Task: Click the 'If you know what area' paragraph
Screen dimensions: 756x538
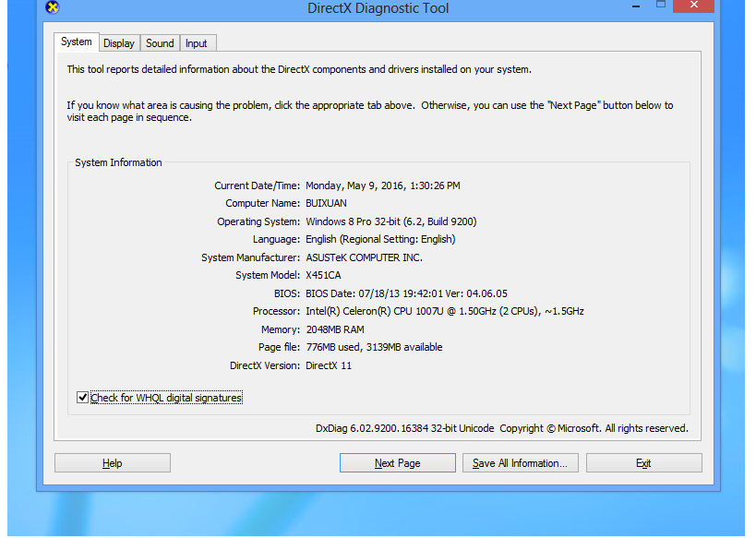Action: pyautogui.click(x=370, y=112)
